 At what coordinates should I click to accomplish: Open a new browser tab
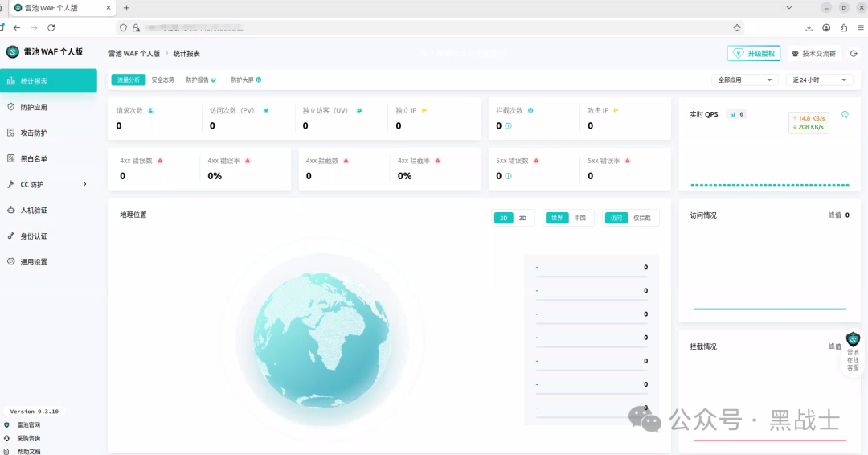(126, 8)
